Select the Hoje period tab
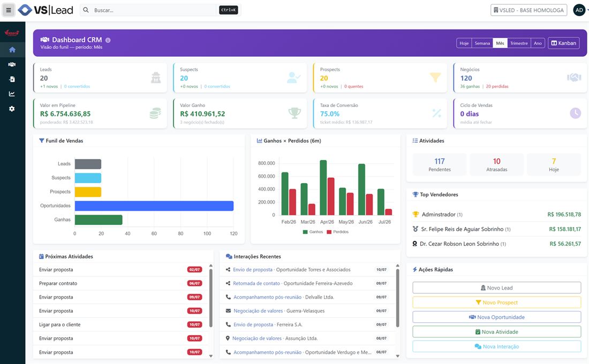This screenshot has width=589, height=364. 464,43
